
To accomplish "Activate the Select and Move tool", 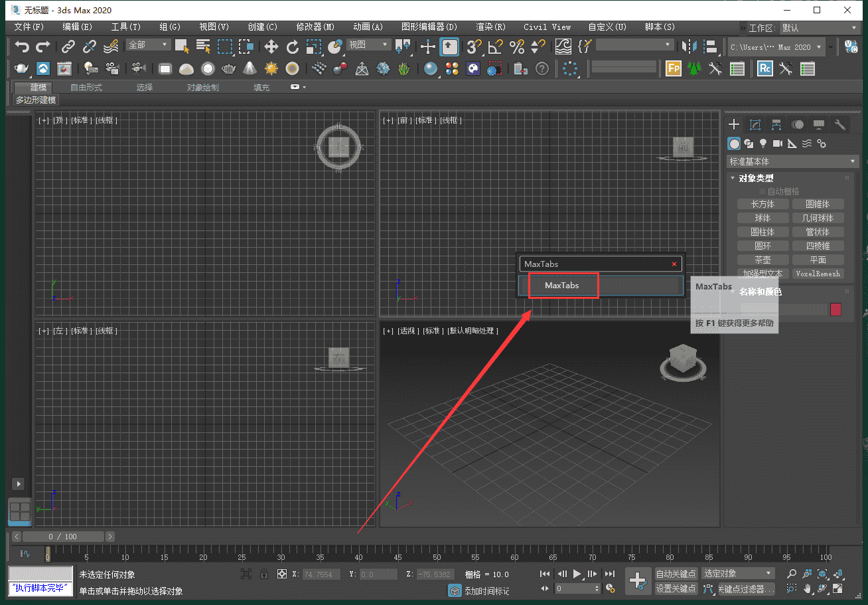I will 271,46.
